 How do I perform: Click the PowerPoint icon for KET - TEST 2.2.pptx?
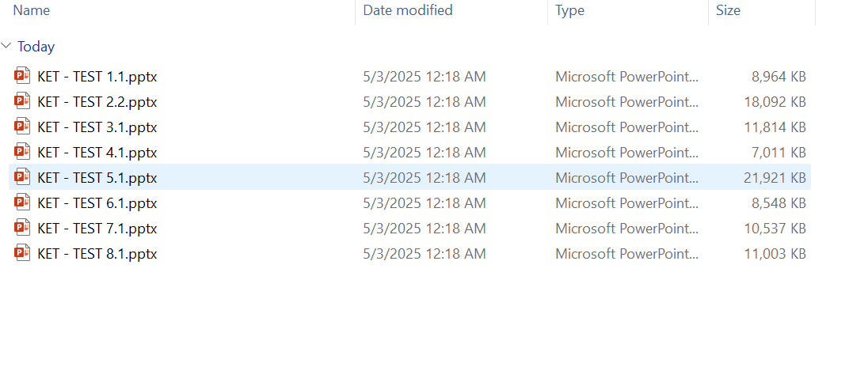click(21, 102)
